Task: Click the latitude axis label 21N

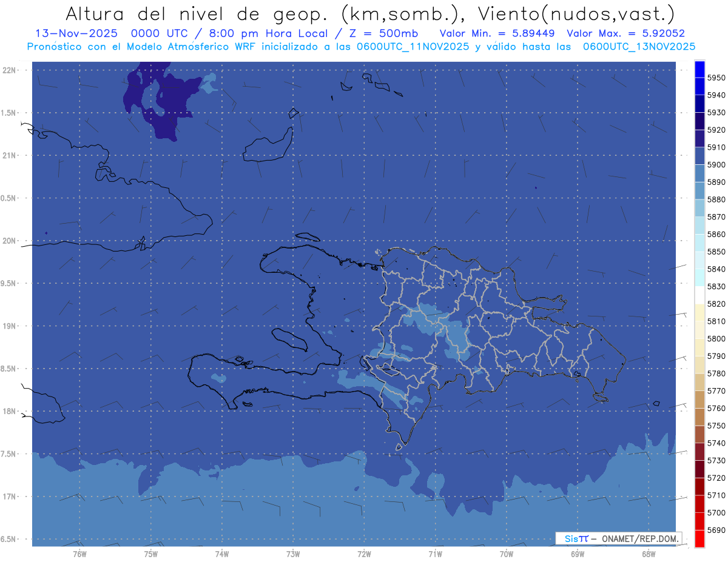Action: click(x=9, y=155)
